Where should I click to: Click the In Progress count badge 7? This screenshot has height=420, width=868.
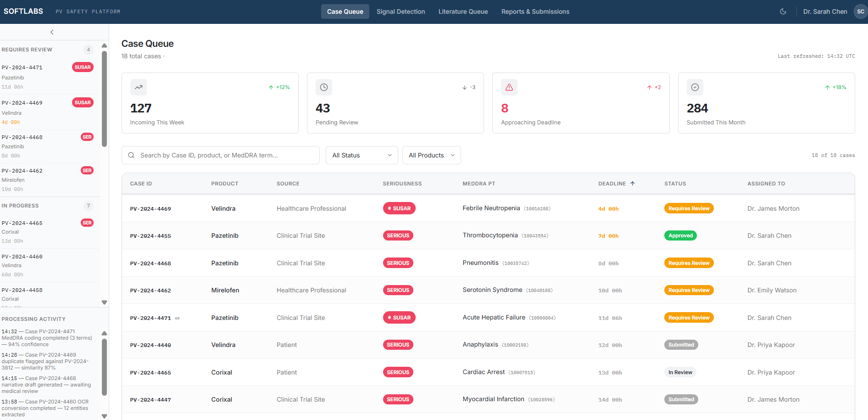(89, 206)
